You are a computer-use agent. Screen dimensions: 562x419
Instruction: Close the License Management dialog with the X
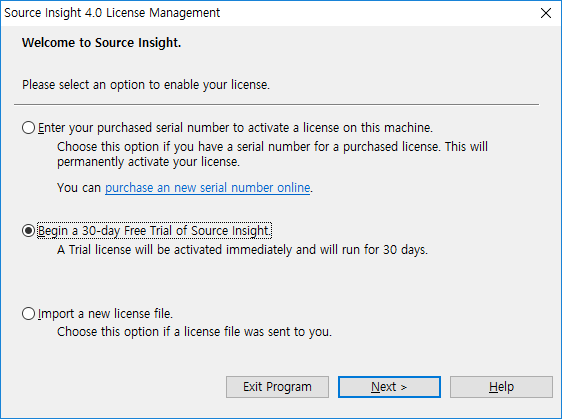546,13
